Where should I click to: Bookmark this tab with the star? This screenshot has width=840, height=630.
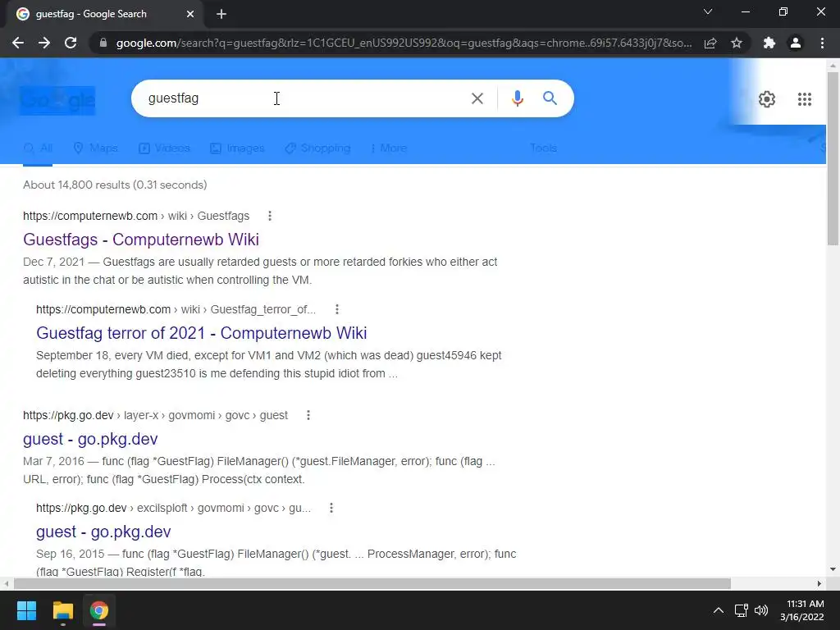coord(737,43)
